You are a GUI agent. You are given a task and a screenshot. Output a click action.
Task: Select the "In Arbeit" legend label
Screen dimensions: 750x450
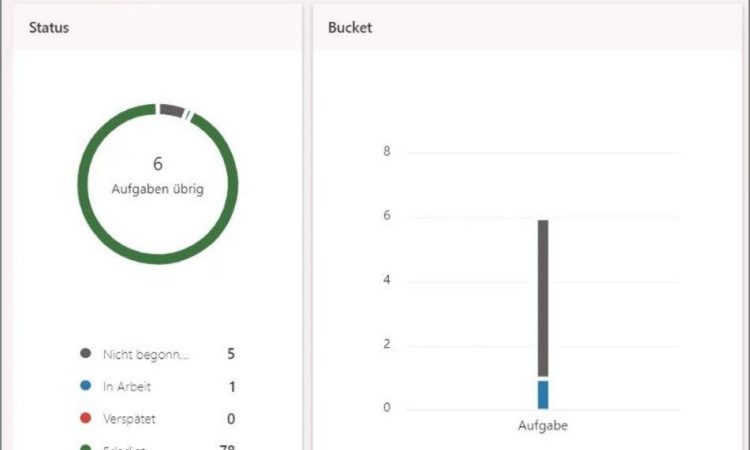click(128, 386)
